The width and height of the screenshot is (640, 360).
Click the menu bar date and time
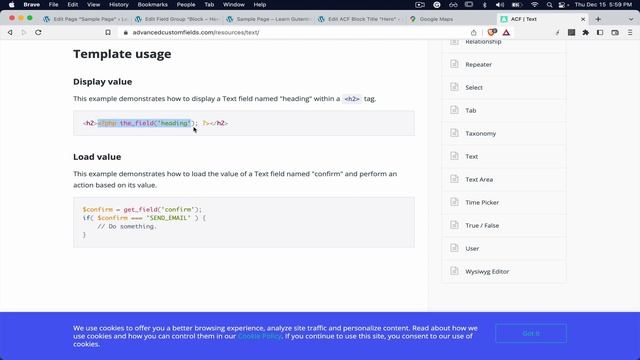pyautogui.click(x=603, y=4)
